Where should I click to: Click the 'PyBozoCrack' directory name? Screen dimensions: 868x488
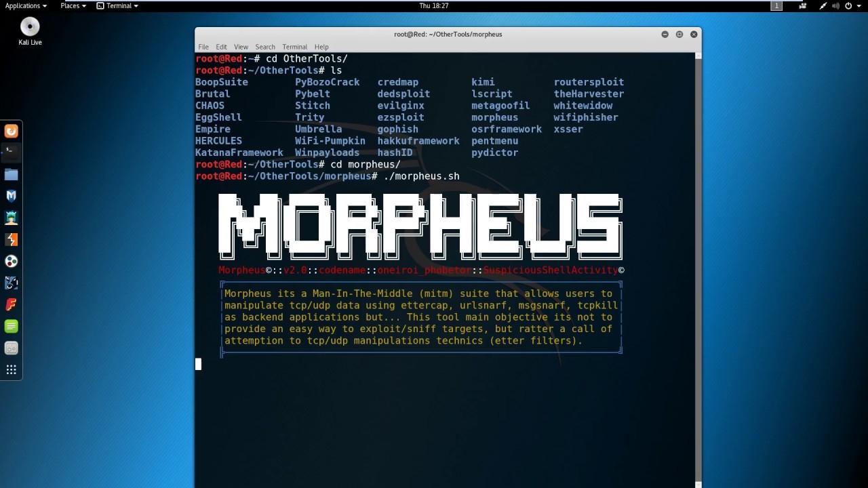tap(327, 82)
